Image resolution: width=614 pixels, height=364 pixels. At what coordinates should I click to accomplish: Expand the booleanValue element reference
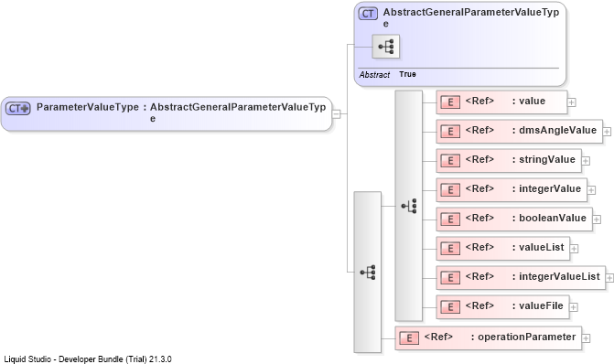coord(597,219)
